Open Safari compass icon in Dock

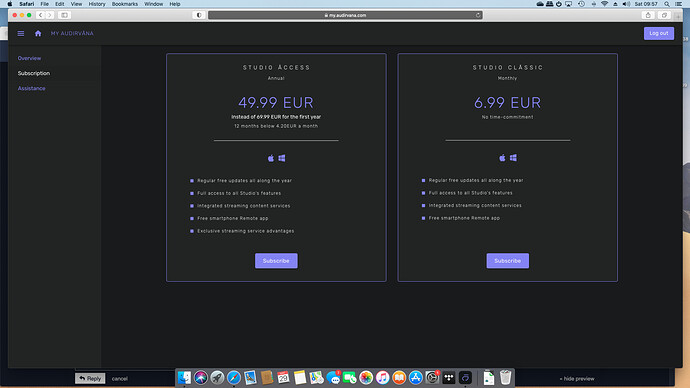tap(234, 377)
